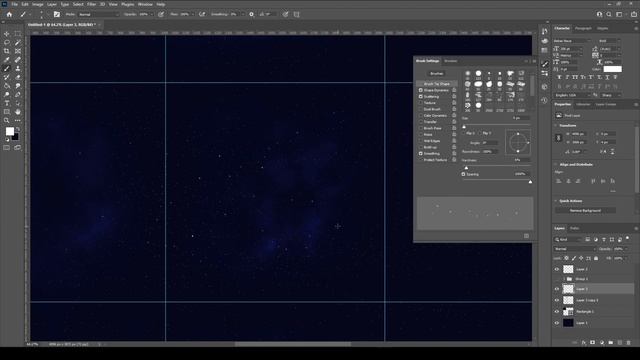Select the Horizontal Type tool

(7, 103)
